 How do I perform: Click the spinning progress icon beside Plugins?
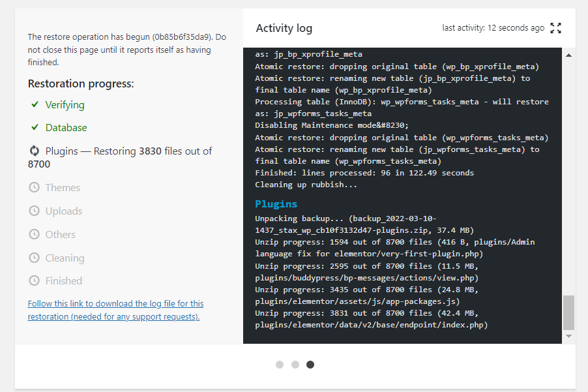point(34,151)
